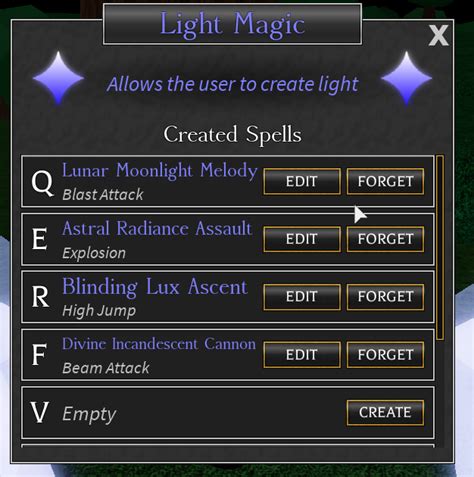This screenshot has height=477, width=474.
Task: Forget the Lunar Moonlight Melody spell
Action: click(385, 181)
